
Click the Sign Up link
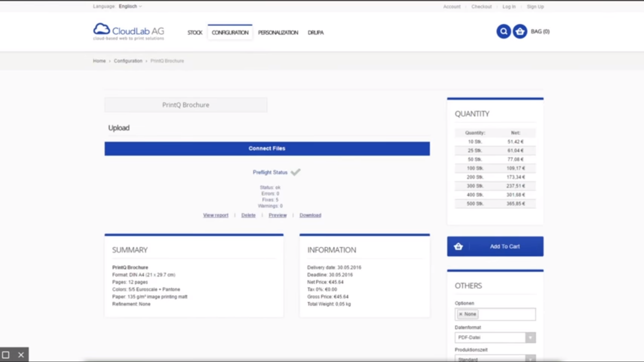535,7
